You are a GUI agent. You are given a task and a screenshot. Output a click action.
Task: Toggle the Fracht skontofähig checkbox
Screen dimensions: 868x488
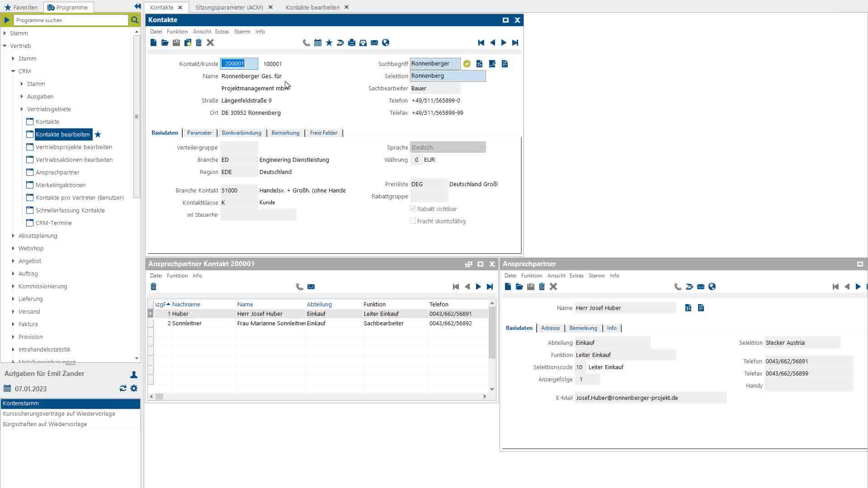coord(413,221)
